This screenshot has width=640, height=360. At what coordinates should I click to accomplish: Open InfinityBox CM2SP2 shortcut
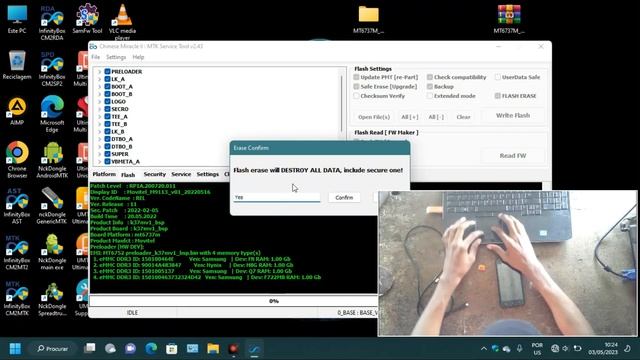[51, 69]
